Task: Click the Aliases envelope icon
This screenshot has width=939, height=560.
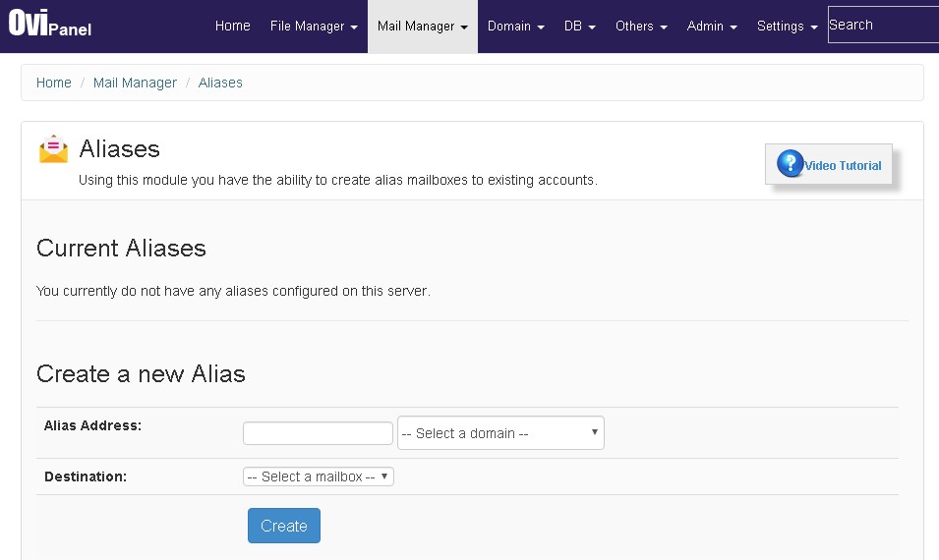Action: pos(53,149)
